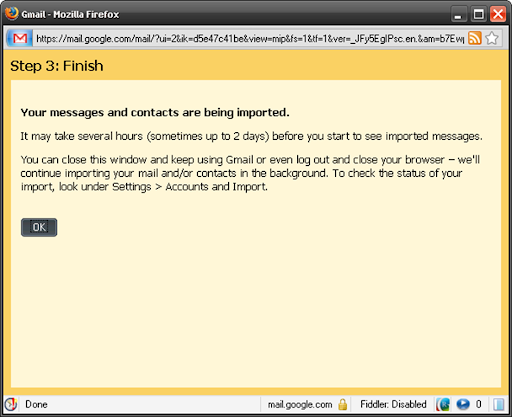Close the Gmail Firefox window
Viewport: 512px width, 417px height.
pyautogui.click(x=498, y=14)
